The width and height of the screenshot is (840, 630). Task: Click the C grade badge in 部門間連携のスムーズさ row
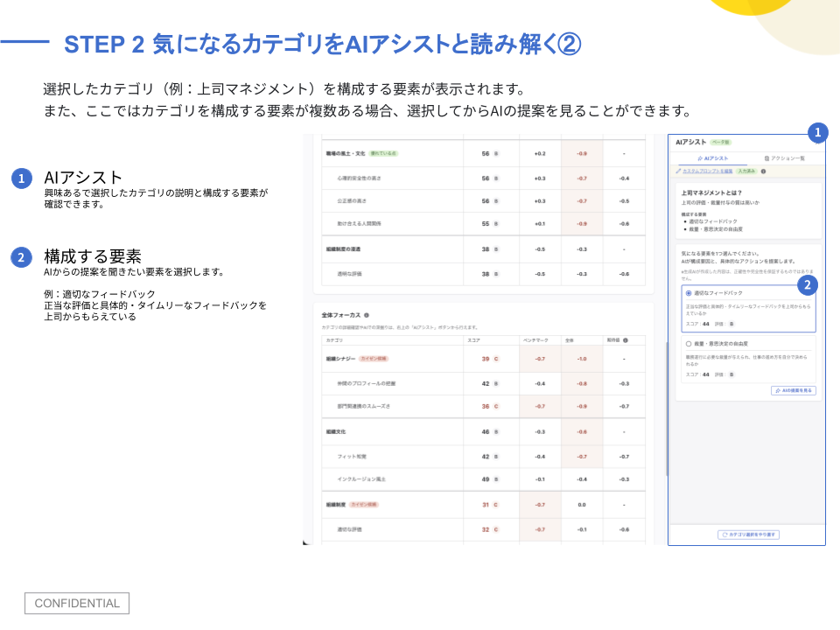coord(496,407)
